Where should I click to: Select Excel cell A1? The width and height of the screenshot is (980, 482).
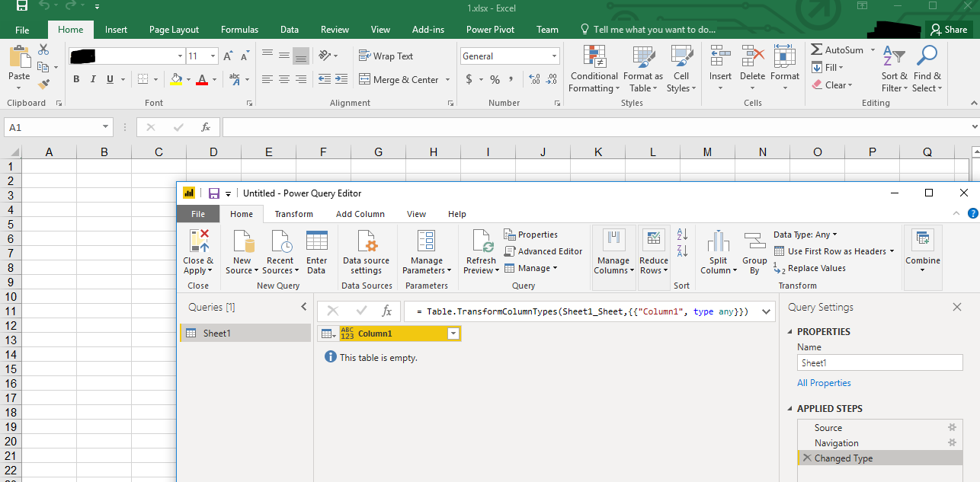pyautogui.click(x=49, y=166)
